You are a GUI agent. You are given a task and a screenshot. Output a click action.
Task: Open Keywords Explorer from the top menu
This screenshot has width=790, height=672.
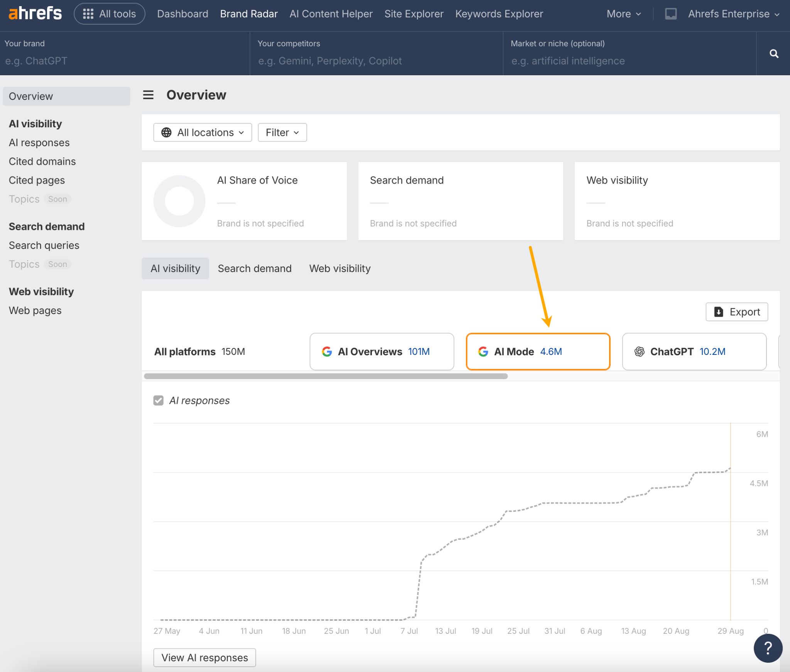pyautogui.click(x=499, y=14)
